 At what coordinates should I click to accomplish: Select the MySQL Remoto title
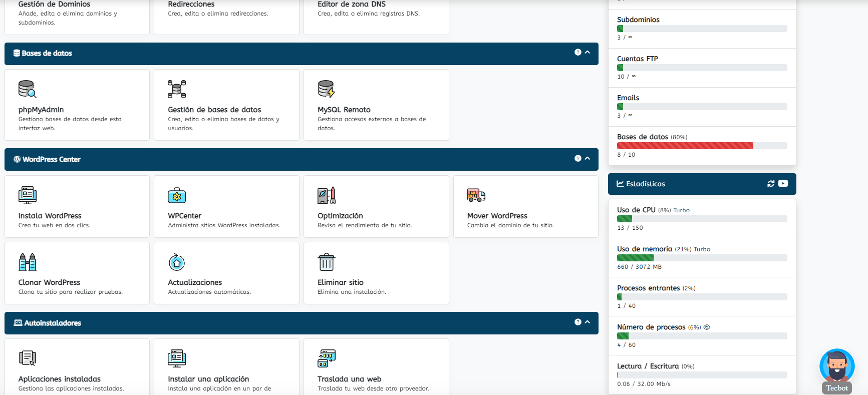(x=344, y=110)
